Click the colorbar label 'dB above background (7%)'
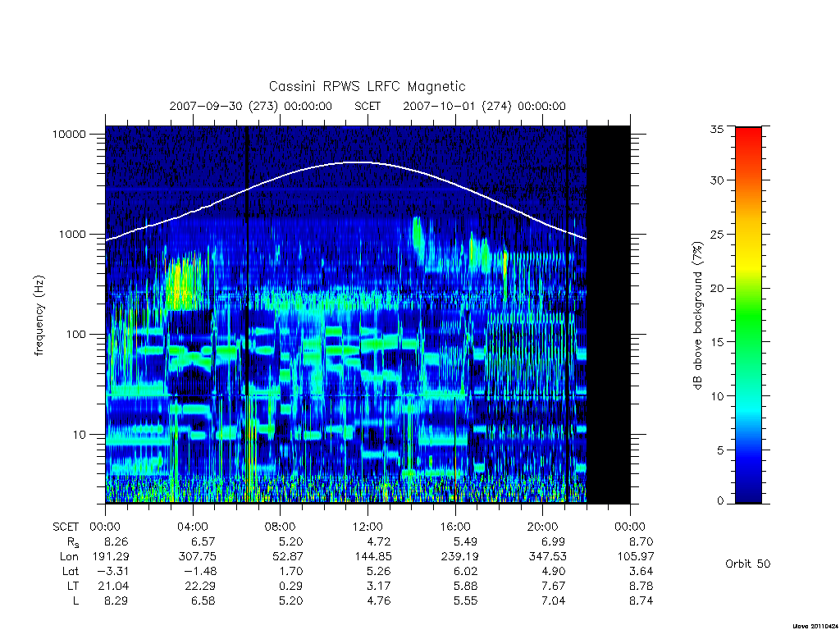Viewport: 840px width, 630px height. (x=697, y=316)
